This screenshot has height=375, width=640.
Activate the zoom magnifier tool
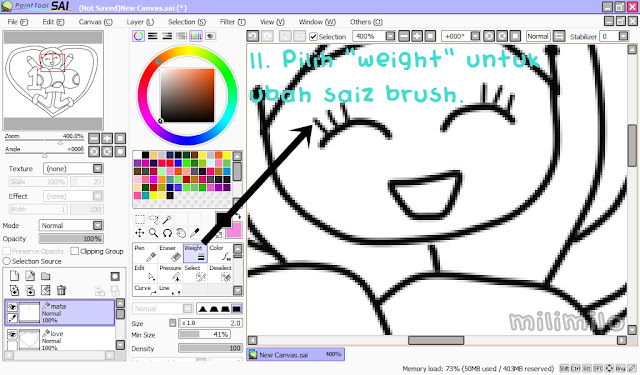153,233
